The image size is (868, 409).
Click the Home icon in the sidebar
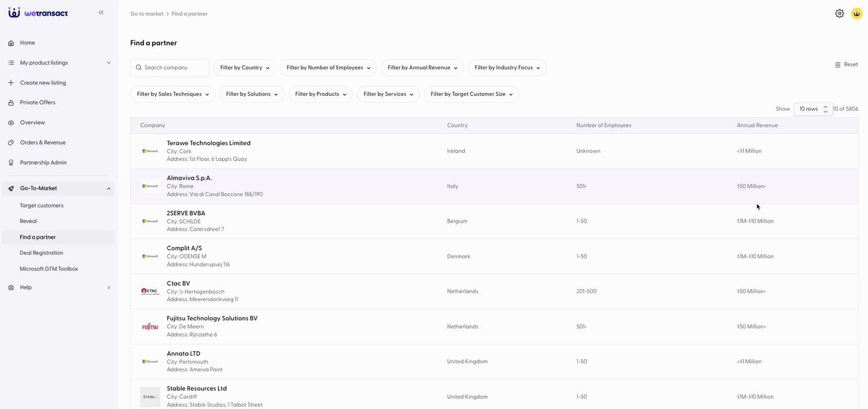[11, 43]
